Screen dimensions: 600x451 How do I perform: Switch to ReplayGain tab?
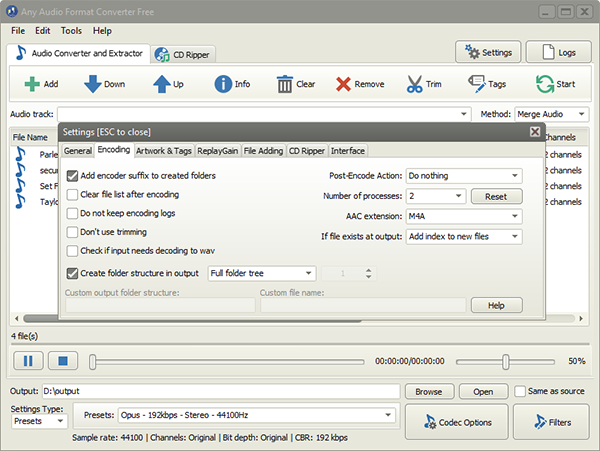(217, 151)
